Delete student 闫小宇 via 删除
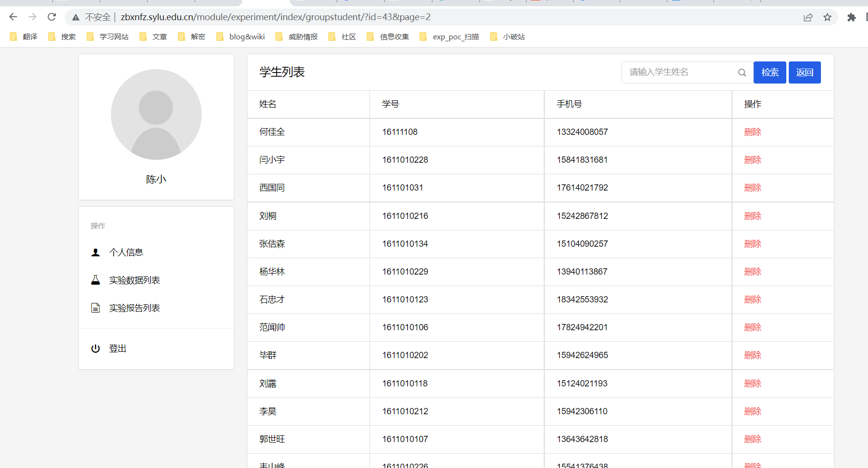This screenshot has width=868, height=468. pyautogui.click(x=753, y=160)
